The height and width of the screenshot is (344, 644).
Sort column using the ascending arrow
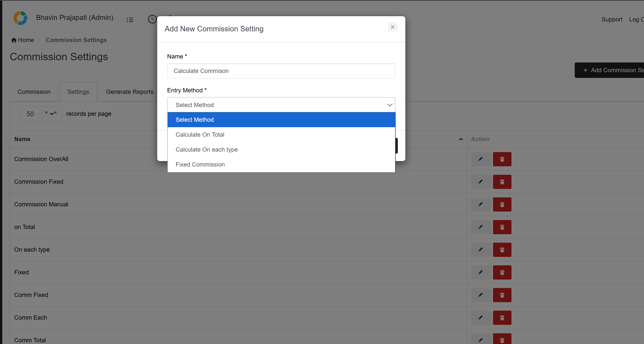[x=460, y=139]
